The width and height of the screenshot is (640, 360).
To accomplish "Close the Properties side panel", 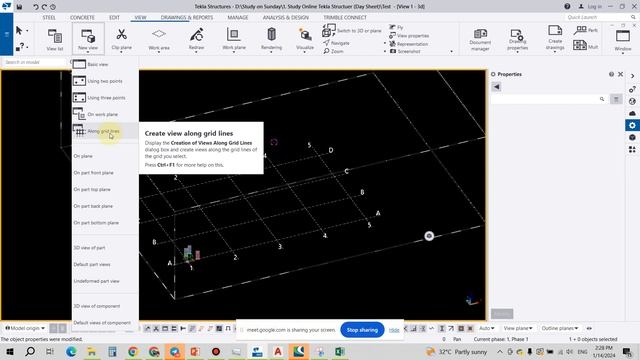I will 620,74.
